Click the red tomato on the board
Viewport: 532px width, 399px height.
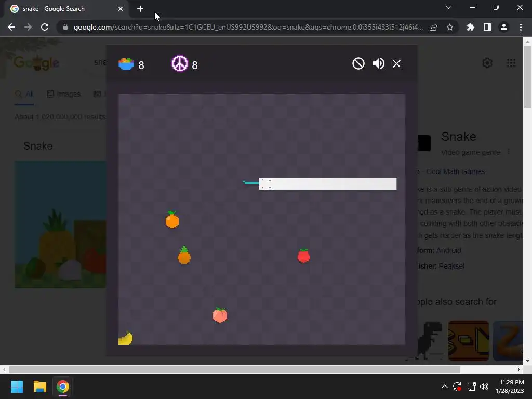coord(303,256)
